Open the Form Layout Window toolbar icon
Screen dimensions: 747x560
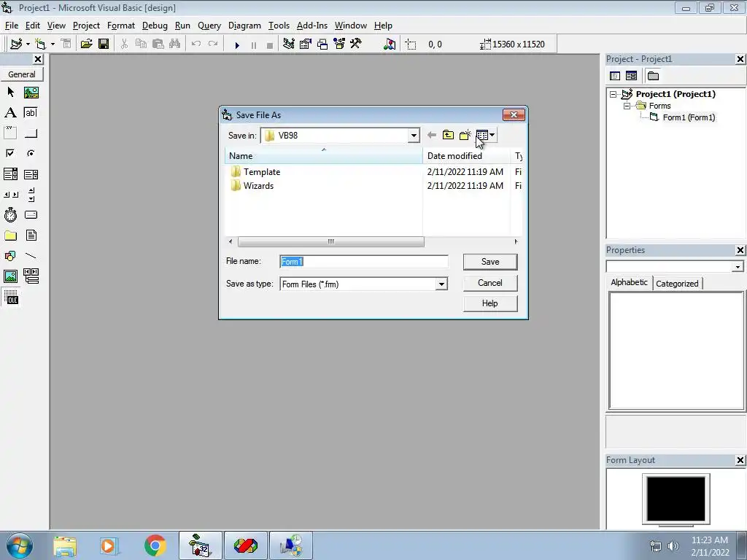[322, 44]
